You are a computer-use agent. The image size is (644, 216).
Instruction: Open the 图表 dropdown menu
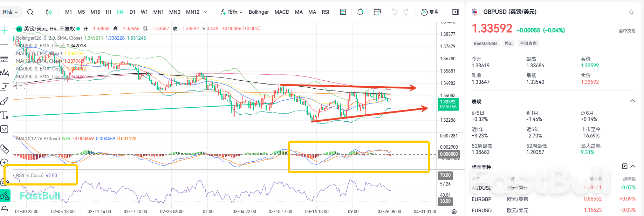[x=10, y=12]
